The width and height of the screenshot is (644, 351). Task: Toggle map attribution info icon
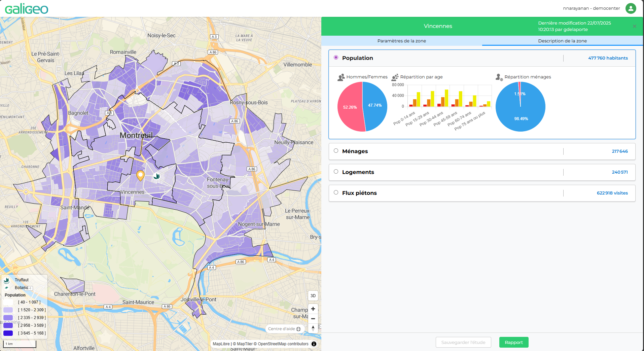point(314,344)
